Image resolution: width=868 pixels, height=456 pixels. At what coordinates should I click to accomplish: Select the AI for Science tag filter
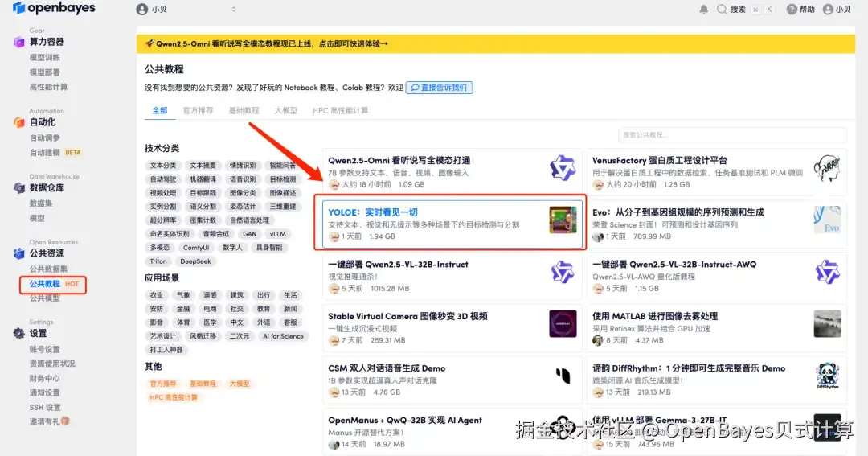[283, 336]
